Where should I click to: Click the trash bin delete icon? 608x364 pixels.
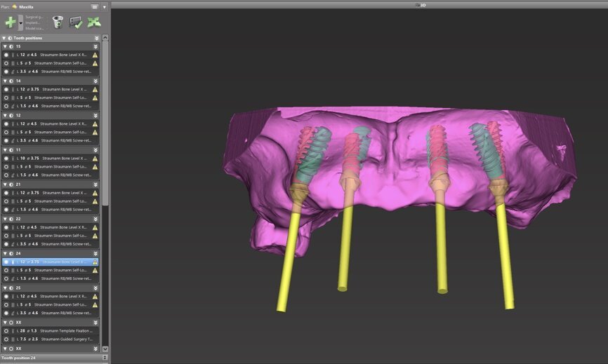click(58, 22)
